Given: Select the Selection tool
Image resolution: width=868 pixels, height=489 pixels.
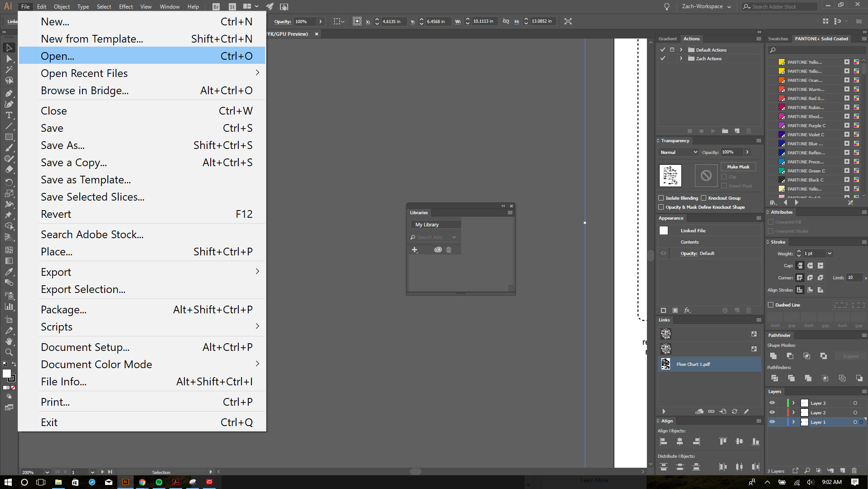Looking at the screenshot, I should [9, 48].
